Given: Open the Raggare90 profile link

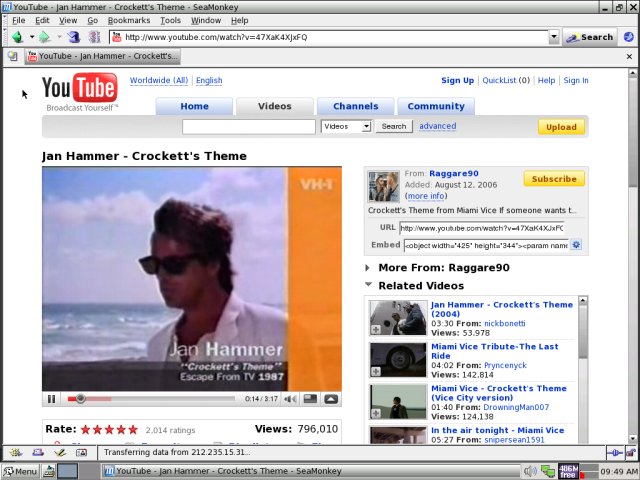Looking at the screenshot, I should pos(453,173).
